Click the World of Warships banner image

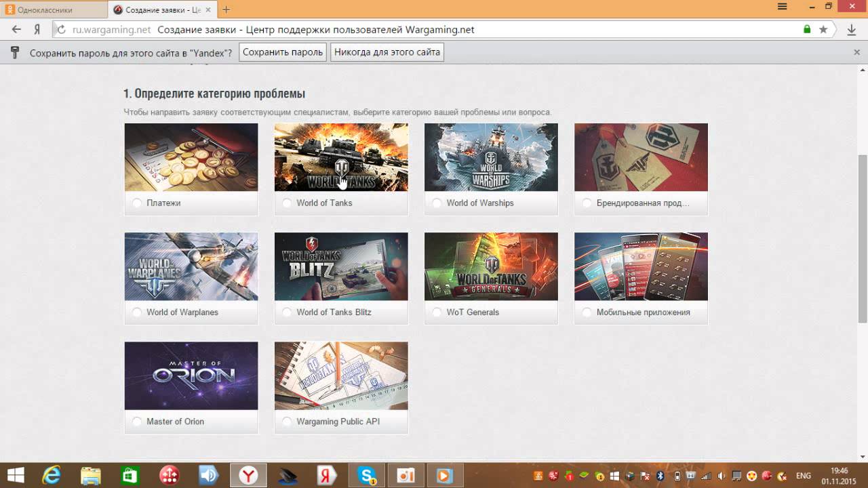(491, 157)
